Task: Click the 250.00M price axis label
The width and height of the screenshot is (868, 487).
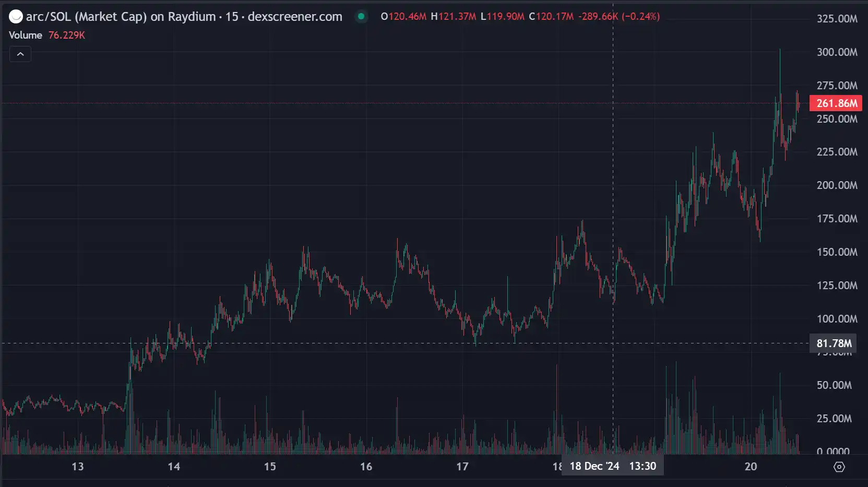Action: point(837,119)
